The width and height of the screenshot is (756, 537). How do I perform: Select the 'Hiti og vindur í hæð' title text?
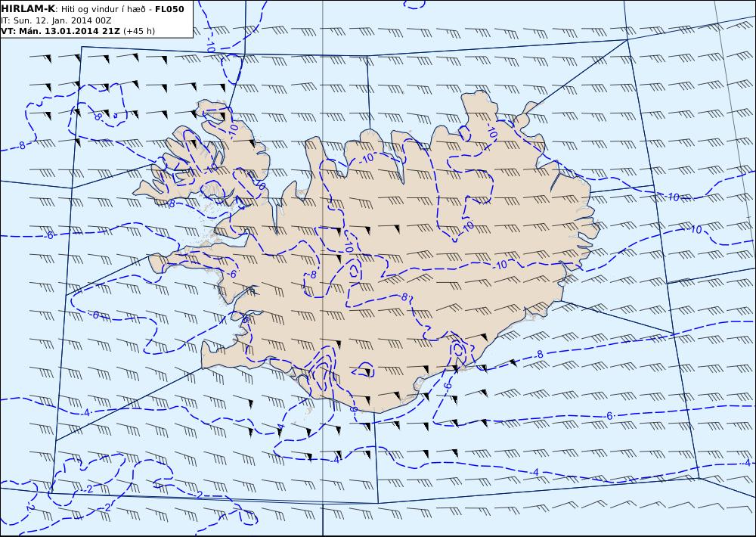click(103, 9)
